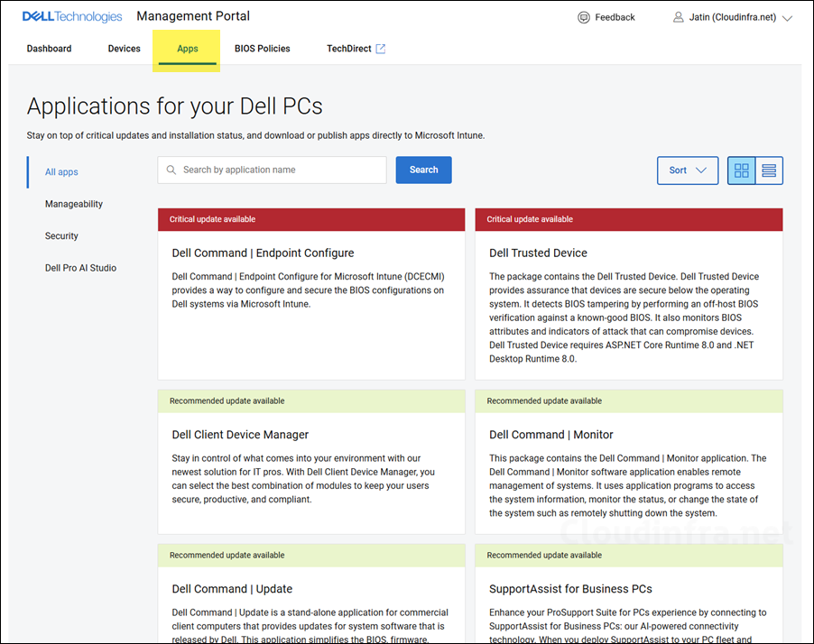This screenshot has height=644, width=814.
Task: Expand the Jatin account menu chevron
Action: tap(787, 18)
